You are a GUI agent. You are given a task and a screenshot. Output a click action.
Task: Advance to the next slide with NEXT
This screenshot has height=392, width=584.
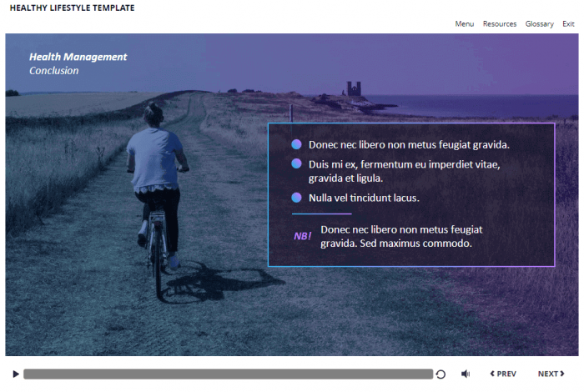click(x=551, y=374)
